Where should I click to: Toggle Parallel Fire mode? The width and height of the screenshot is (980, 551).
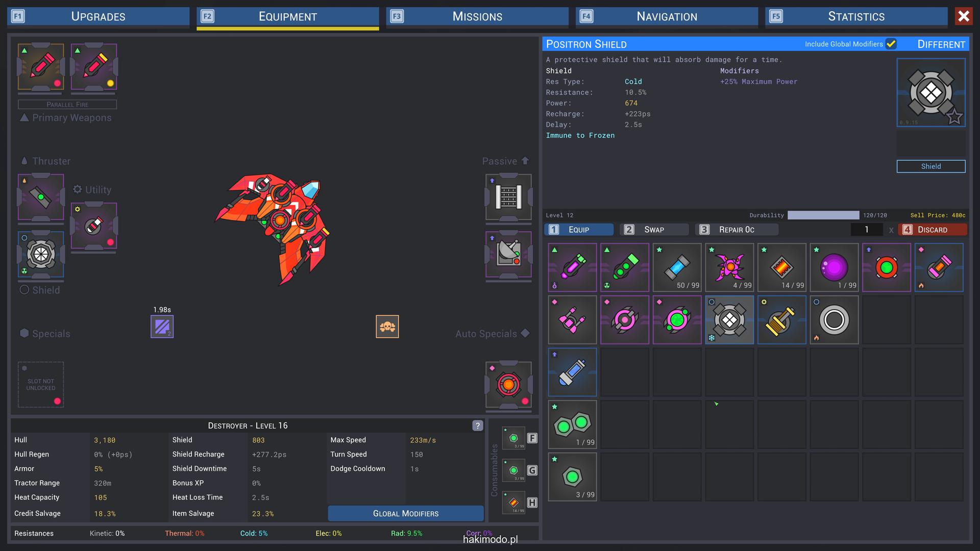[x=67, y=104]
